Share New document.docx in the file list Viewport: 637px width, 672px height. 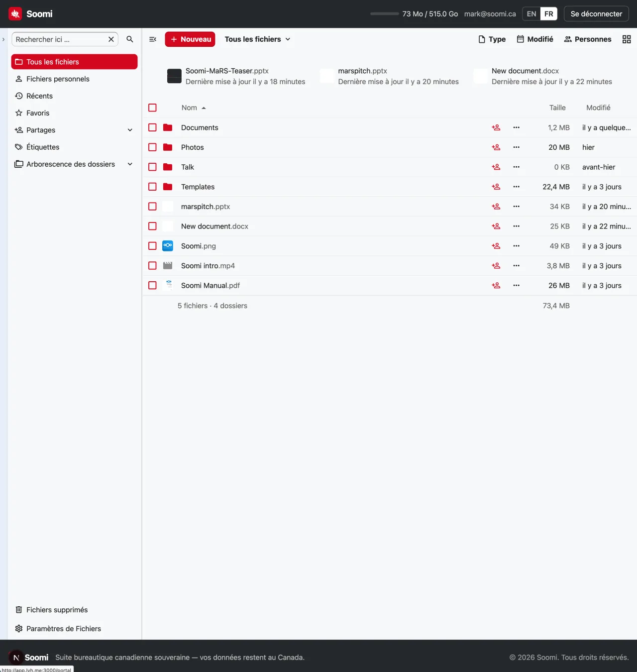point(496,226)
